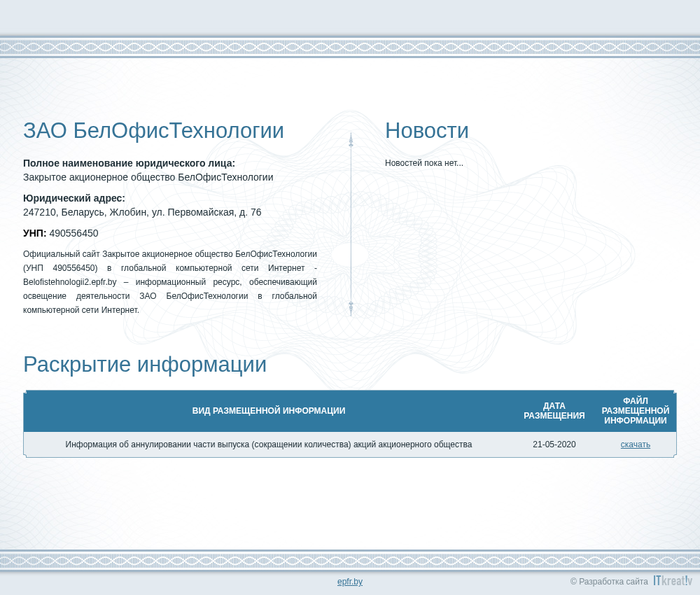Click the ITkreat!v developer logo
The height and width of the screenshot is (595, 700).
673,580
